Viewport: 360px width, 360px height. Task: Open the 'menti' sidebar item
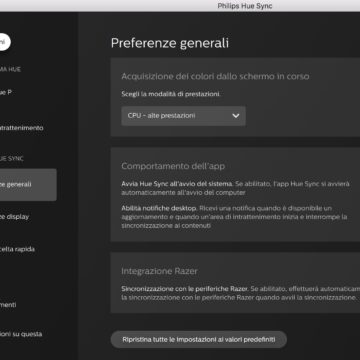tap(8, 305)
